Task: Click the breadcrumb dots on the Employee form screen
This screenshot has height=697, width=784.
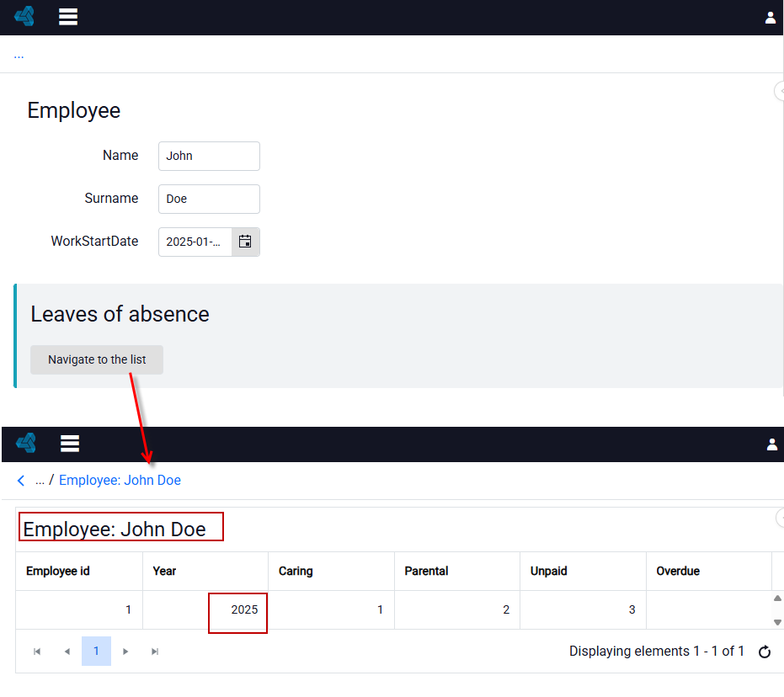Action: pyautogui.click(x=19, y=56)
